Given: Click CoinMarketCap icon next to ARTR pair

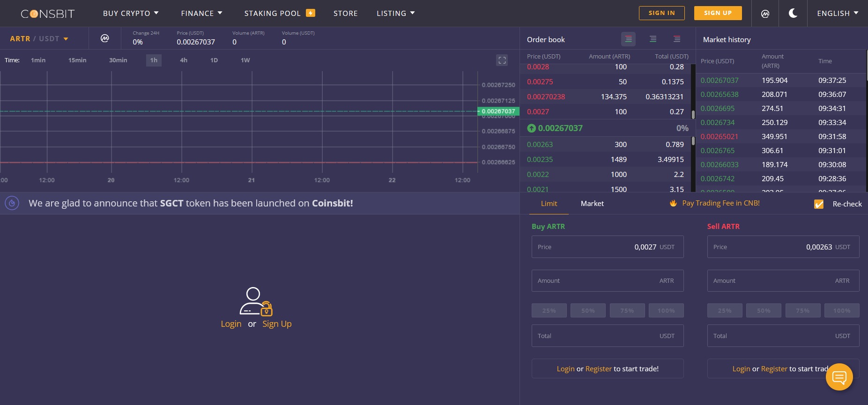Looking at the screenshot, I should coord(105,38).
